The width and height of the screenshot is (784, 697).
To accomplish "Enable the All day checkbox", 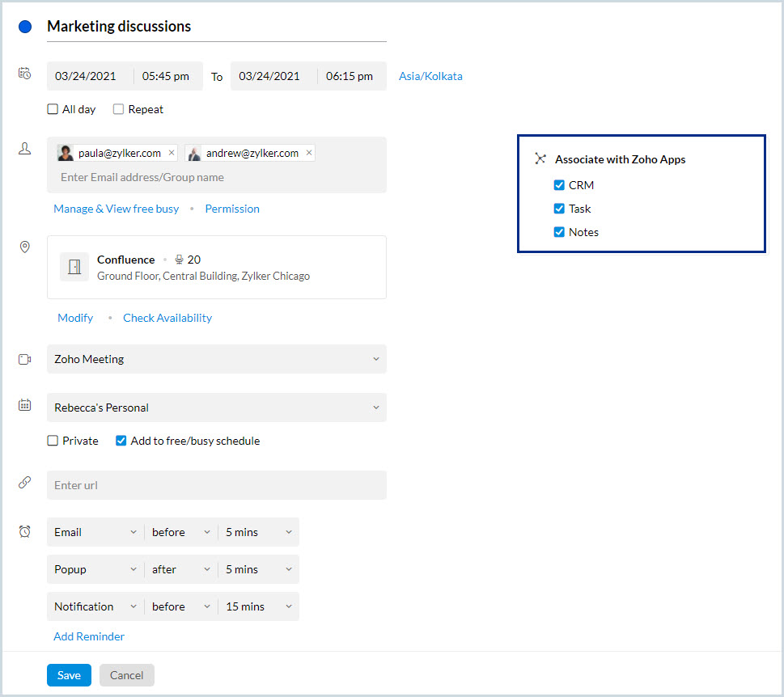I will pos(53,109).
